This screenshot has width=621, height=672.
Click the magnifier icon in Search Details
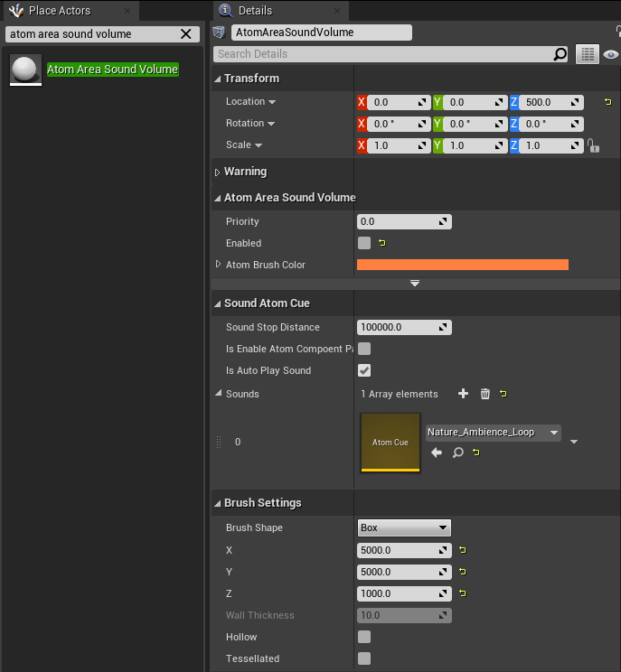tap(560, 54)
